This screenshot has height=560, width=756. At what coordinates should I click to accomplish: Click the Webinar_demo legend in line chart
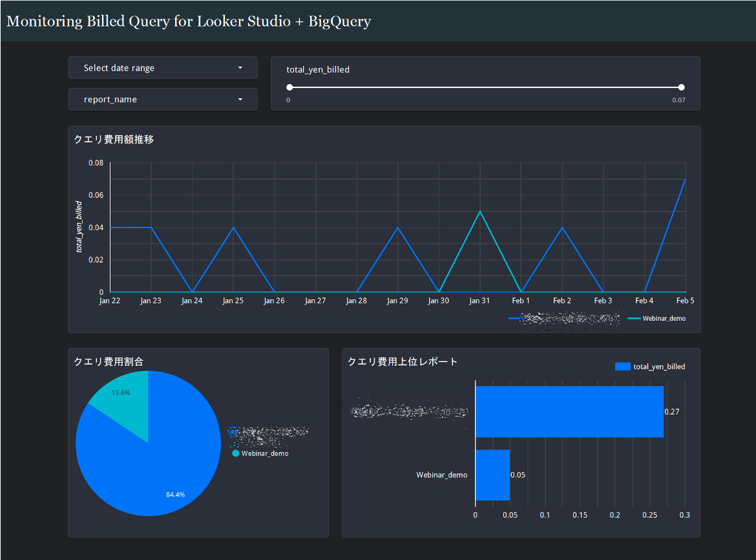[664, 319]
